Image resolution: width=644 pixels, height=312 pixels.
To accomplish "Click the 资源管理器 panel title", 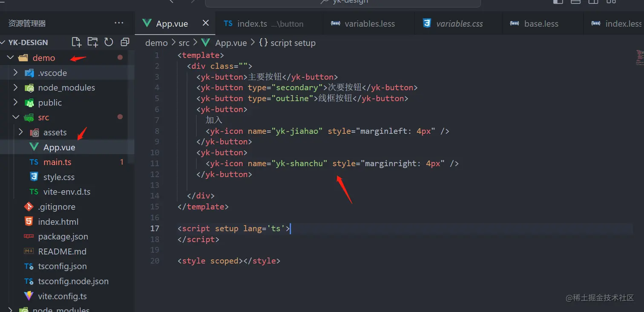I will tap(27, 23).
